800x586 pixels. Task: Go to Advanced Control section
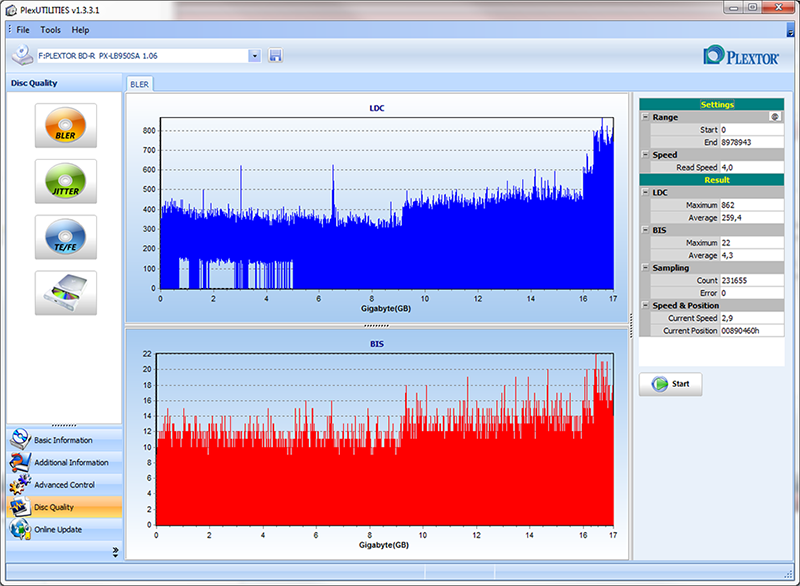(x=64, y=485)
